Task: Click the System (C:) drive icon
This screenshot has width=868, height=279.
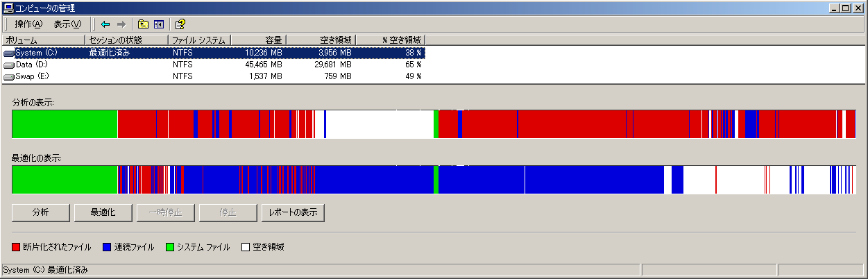Action: pyautogui.click(x=9, y=53)
